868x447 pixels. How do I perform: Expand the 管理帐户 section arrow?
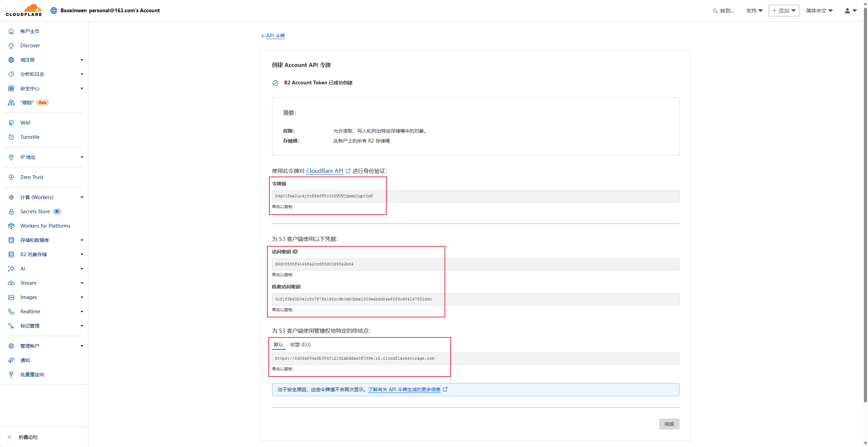click(x=82, y=346)
